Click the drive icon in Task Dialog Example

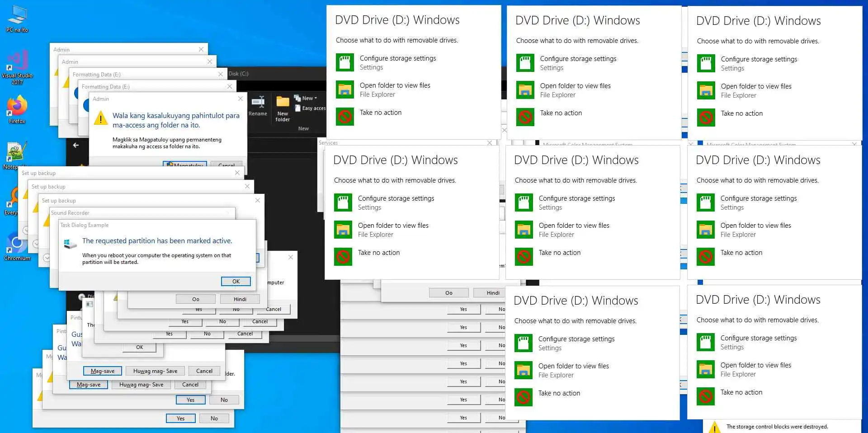(x=70, y=244)
